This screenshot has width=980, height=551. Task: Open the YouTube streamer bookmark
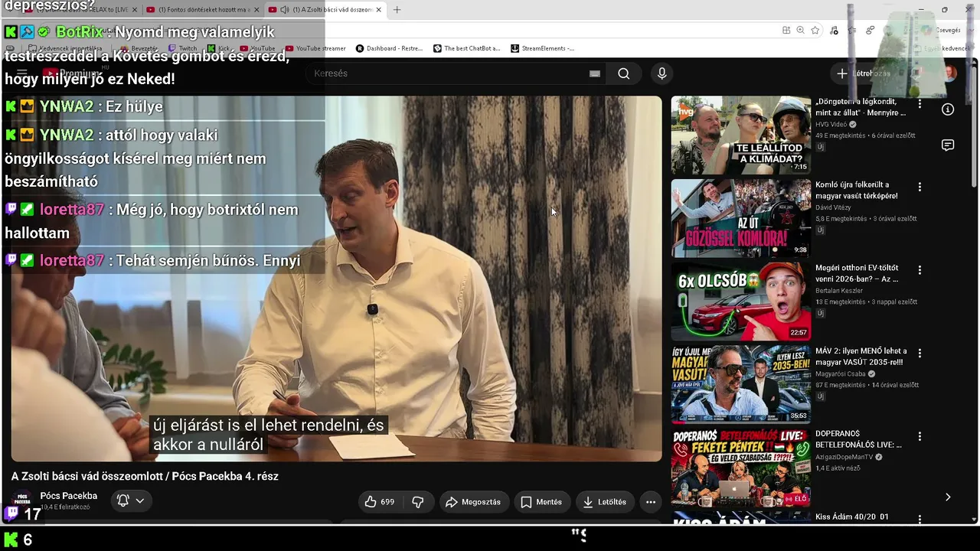pos(315,48)
